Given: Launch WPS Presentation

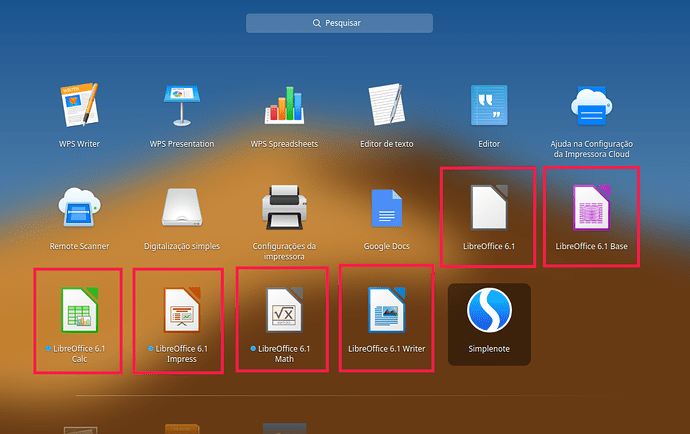Looking at the screenshot, I should tap(182, 106).
